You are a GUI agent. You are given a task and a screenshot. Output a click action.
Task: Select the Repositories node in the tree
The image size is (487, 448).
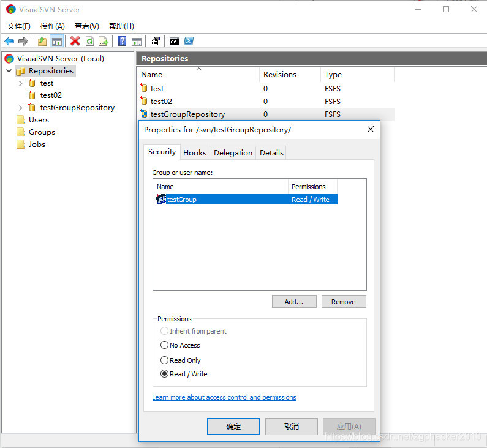pyautogui.click(x=51, y=71)
